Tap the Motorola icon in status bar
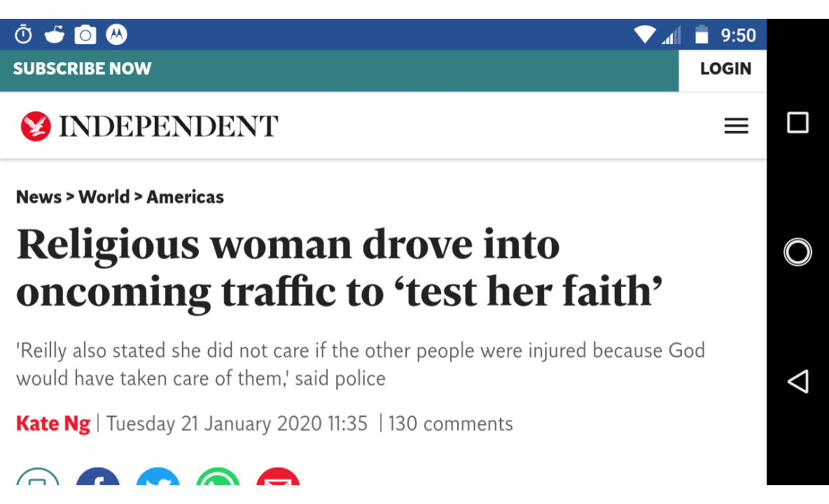Screen dimensions: 829x504 [116, 34]
